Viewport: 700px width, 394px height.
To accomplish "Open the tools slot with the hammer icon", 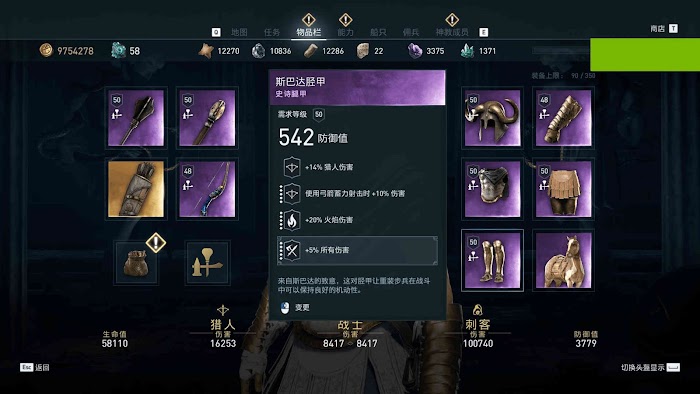I will (x=207, y=263).
